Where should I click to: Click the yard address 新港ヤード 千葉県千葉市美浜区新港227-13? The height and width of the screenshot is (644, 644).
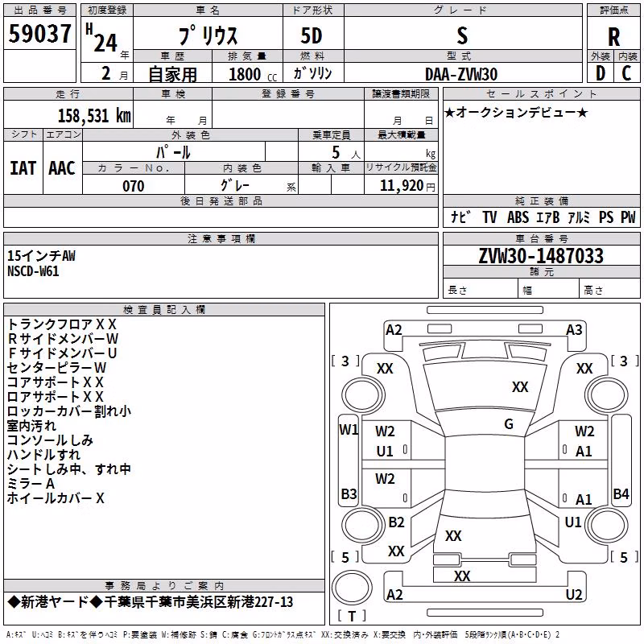click(151, 602)
